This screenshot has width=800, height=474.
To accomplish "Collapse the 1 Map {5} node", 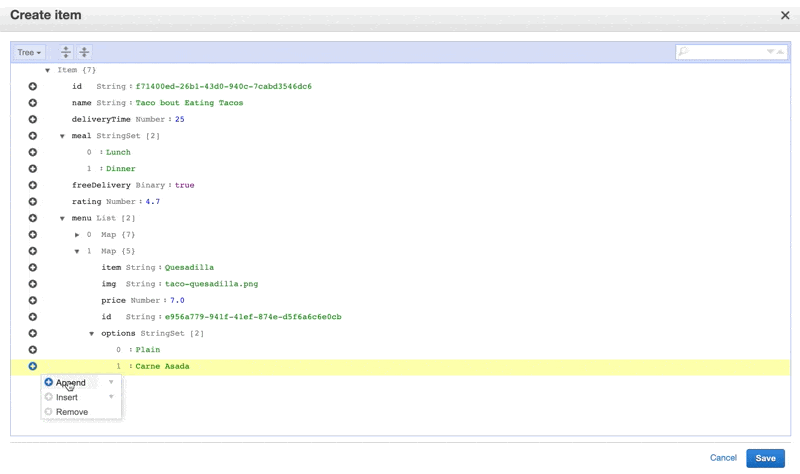I will click(x=77, y=251).
